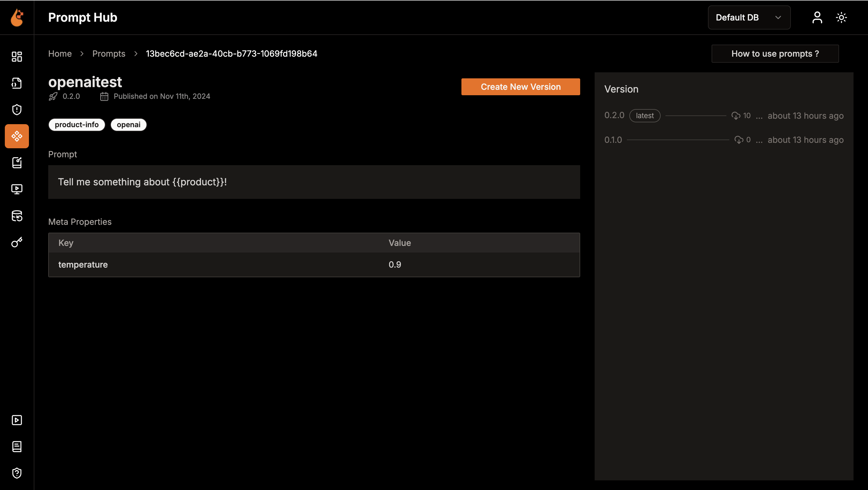
Task: Expand the options menu next to version 0.2.0
Action: 759,116
